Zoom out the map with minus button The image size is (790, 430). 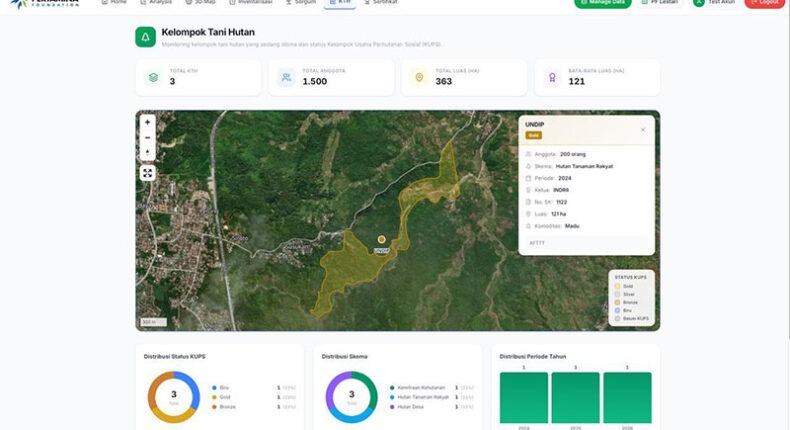coord(148,138)
